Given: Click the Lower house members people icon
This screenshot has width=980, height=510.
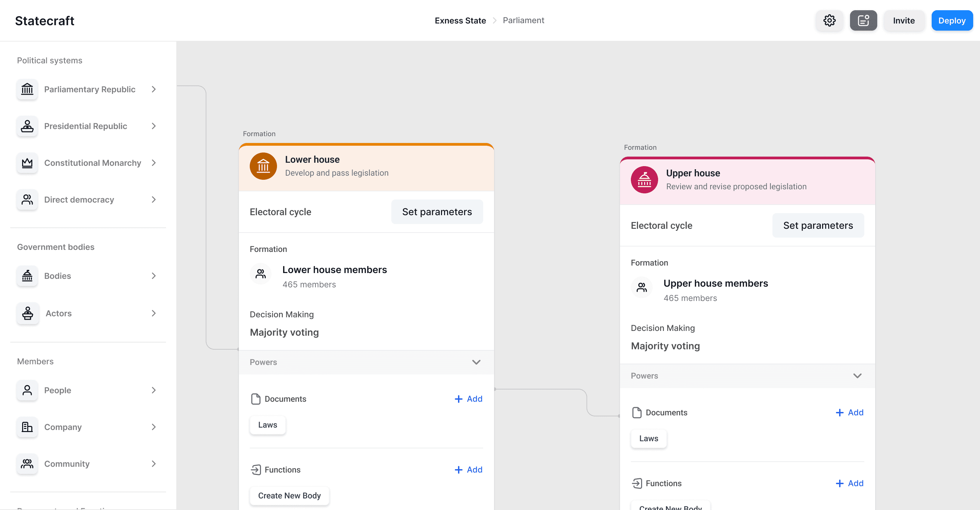Looking at the screenshot, I should [x=261, y=274].
